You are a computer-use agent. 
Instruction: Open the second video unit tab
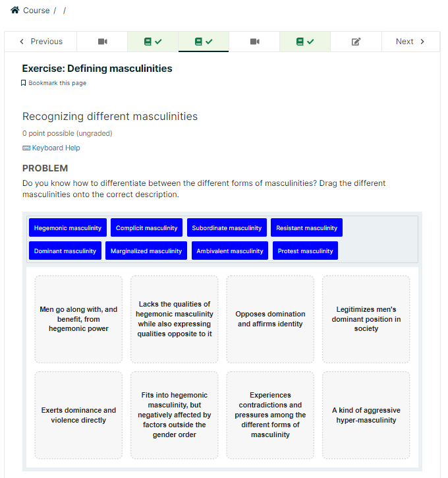[254, 42]
